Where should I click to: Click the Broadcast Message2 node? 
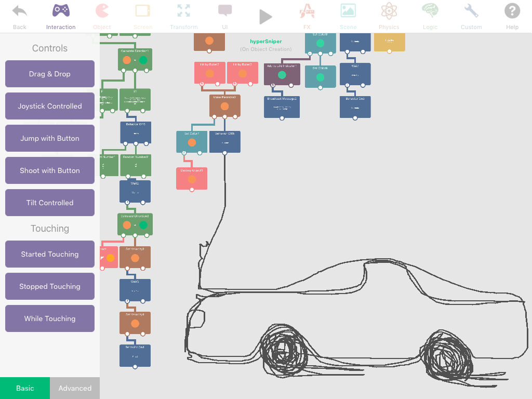(x=282, y=107)
